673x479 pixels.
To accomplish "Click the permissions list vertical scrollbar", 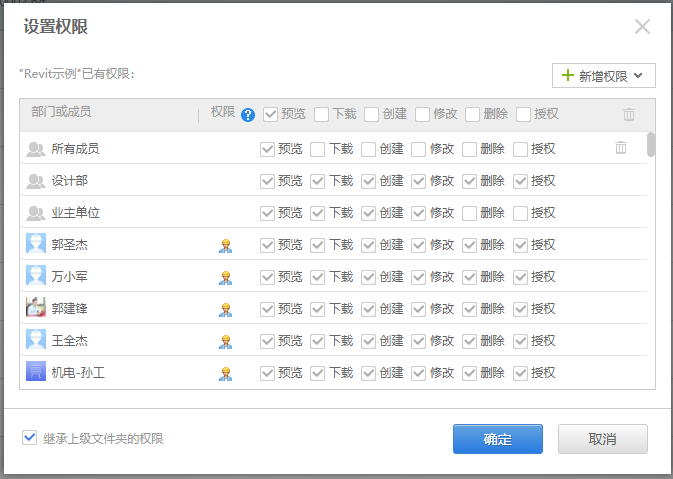I will (x=651, y=146).
